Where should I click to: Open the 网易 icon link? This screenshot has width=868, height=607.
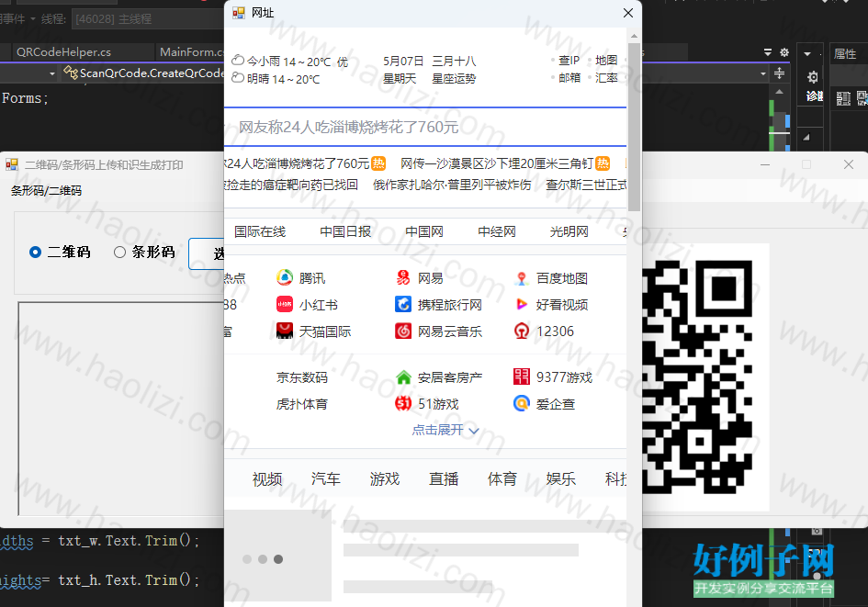[x=403, y=277]
